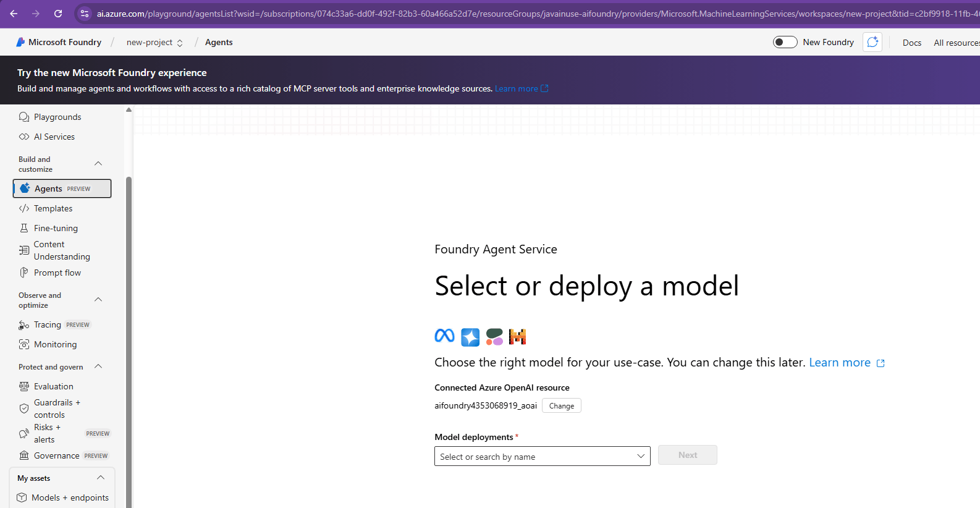Click the browser back arrow

(x=14, y=14)
